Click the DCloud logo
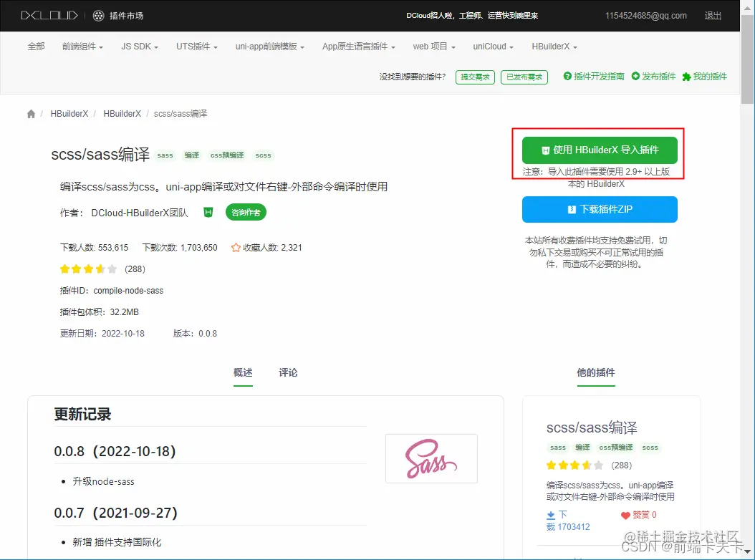 click(x=49, y=15)
